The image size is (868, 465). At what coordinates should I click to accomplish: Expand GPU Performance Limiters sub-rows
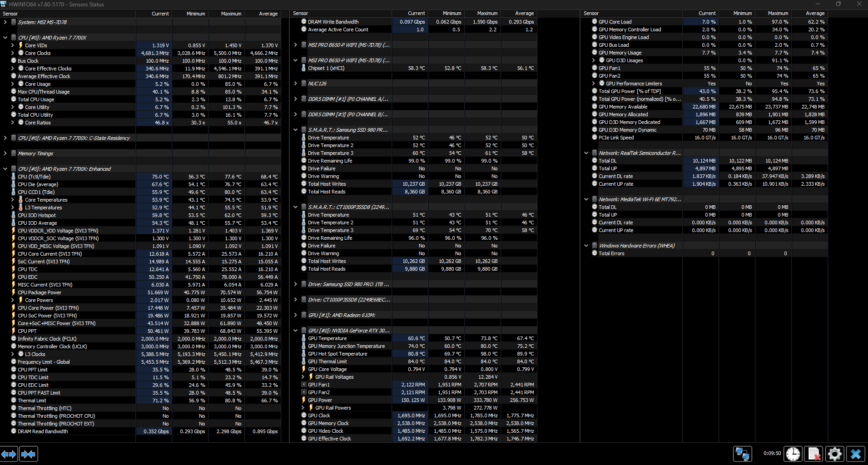tap(593, 84)
